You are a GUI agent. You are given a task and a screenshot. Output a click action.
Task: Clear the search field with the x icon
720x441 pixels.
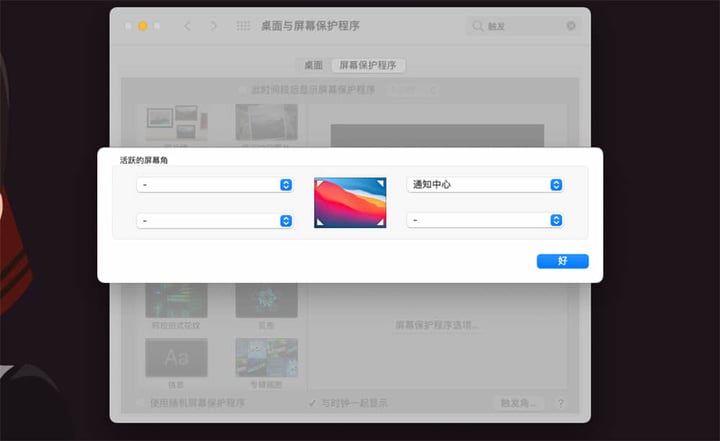pos(570,26)
